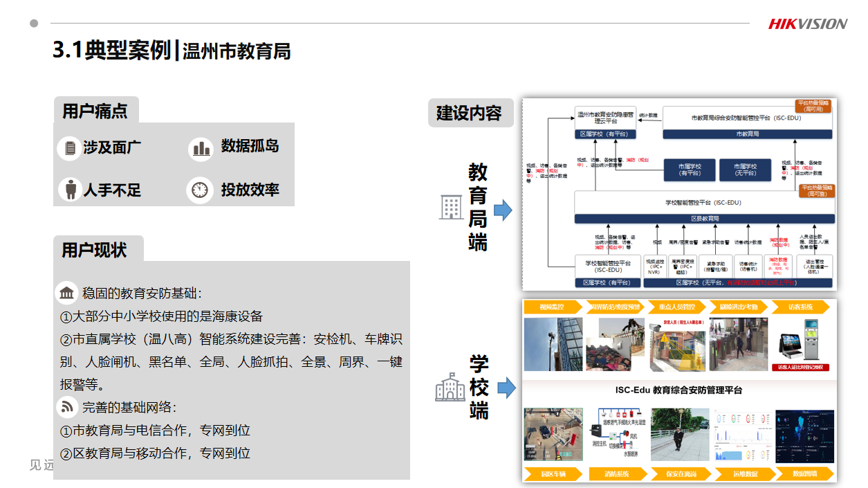The height and width of the screenshot is (488, 868).
Task: Select the 数据孤岛 text
Action: point(250,146)
